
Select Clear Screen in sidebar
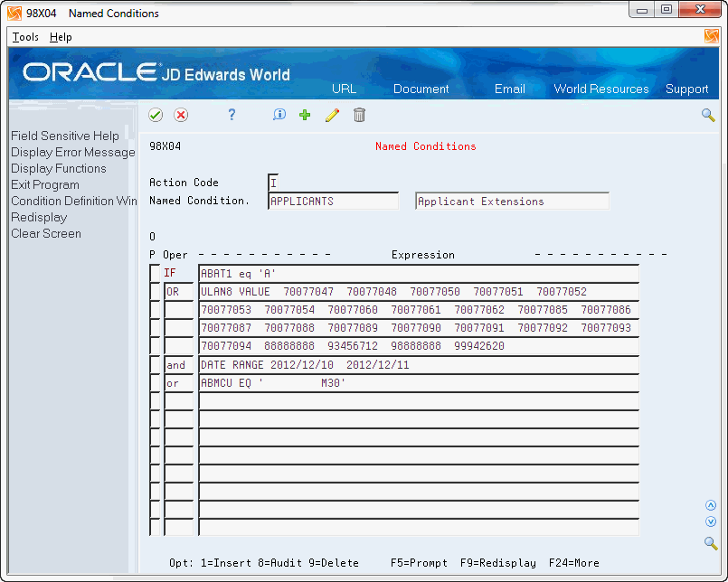[46, 233]
